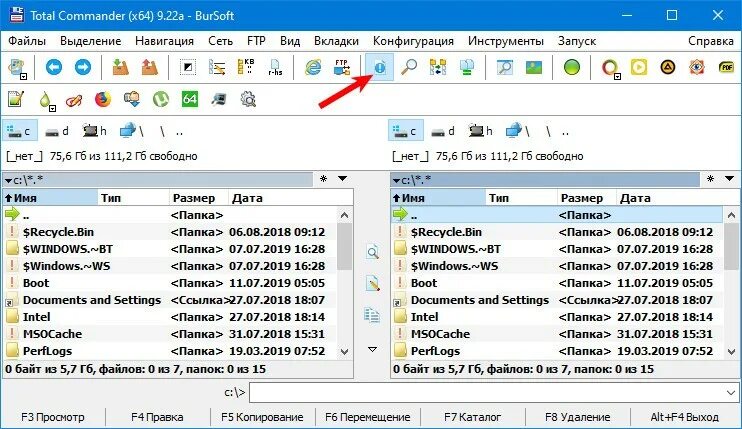Open right panel directory history arrow
742x429 pixels.
coord(729,178)
